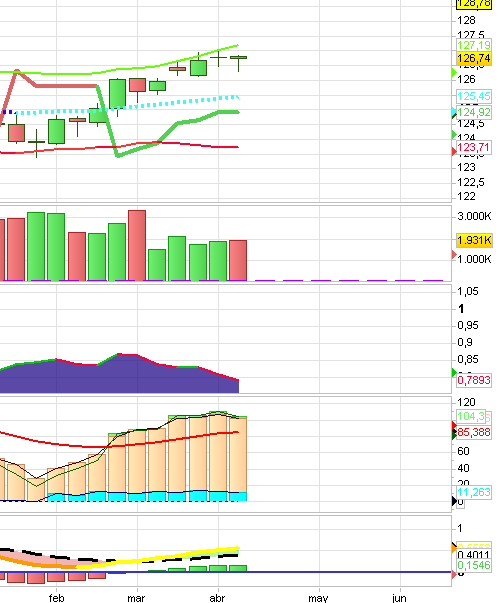Click the 1,05 axis tick label
This screenshot has width=499, height=603.
(x=467, y=292)
